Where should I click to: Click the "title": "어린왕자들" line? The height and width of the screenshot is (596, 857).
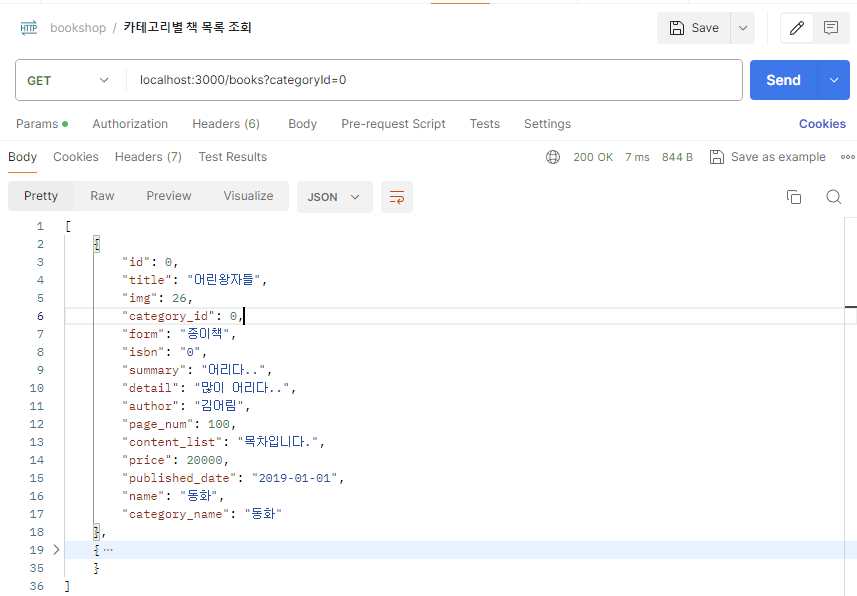[x=194, y=280]
